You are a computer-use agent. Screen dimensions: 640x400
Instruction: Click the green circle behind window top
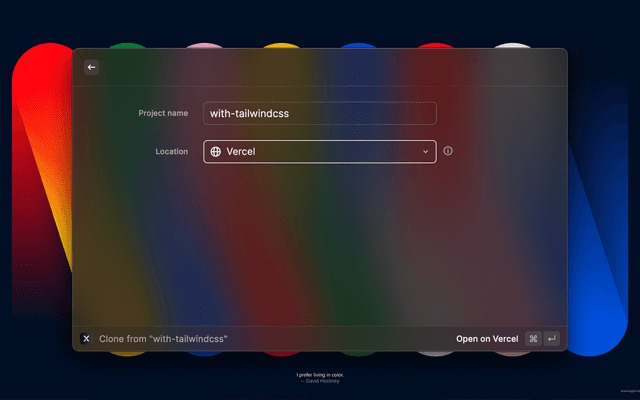pyautogui.click(x=126, y=45)
